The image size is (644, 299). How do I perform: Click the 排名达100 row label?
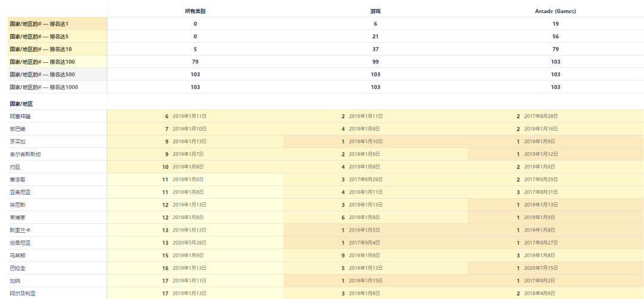click(42, 61)
